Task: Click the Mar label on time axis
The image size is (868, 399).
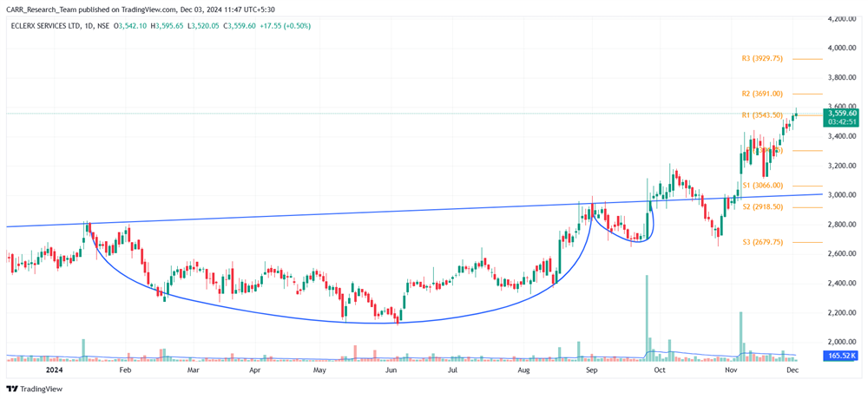Action: click(192, 370)
